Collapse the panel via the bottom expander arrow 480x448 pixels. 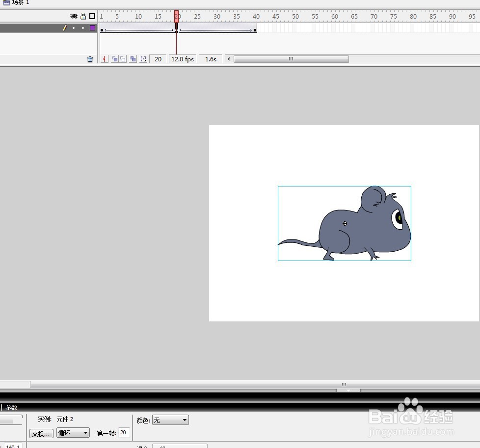point(348,391)
